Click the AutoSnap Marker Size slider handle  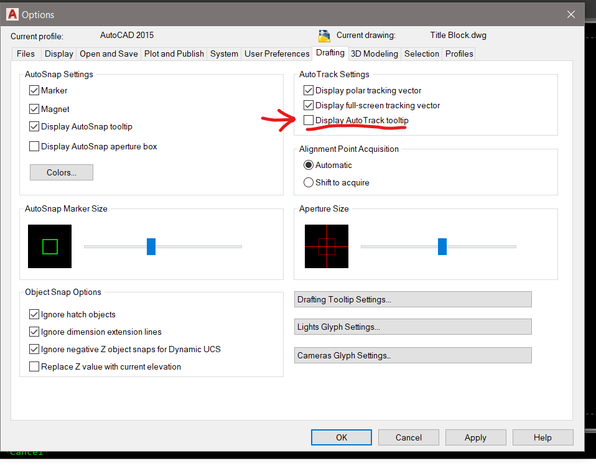coord(151,246)
